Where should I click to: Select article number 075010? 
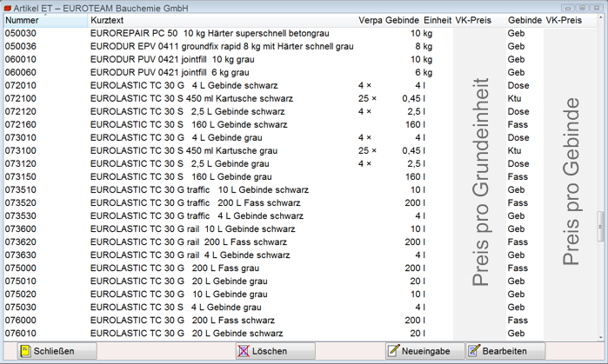pyautogui.click(x=21, y=281)
